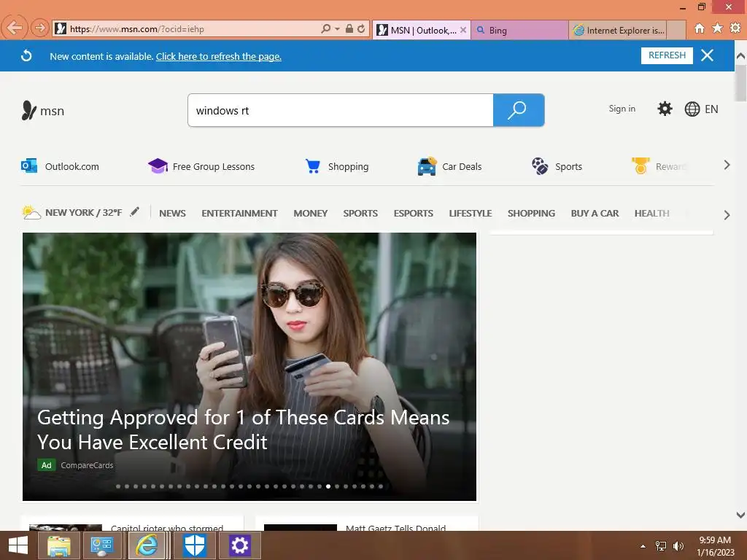Screen dimensions: 747x560
Task: Click the security lock icon in address bar
Action: pos(349,28)
